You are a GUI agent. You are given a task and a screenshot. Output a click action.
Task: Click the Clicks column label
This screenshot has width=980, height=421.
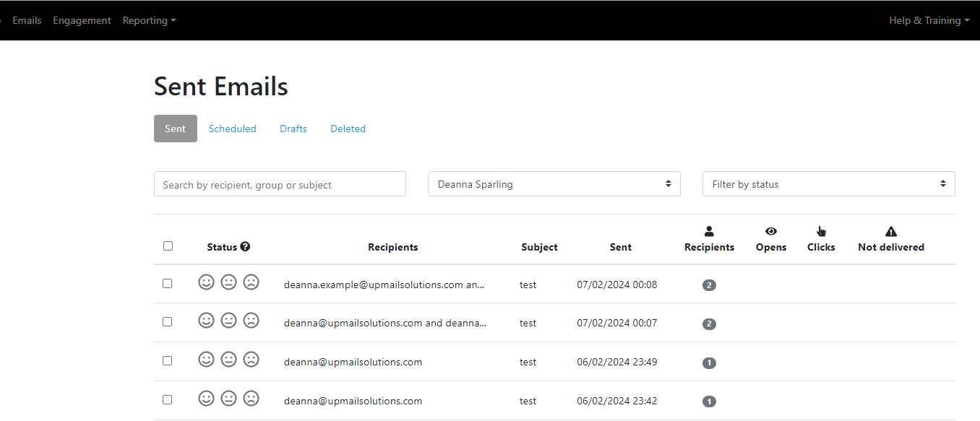[821, 247]
